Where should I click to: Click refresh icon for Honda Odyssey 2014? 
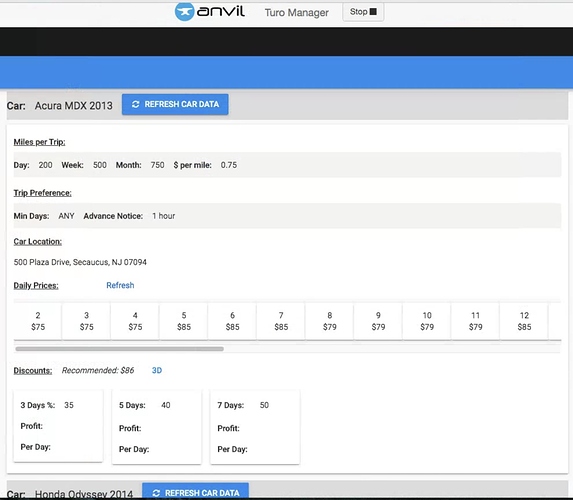click(x=156, y=493)
